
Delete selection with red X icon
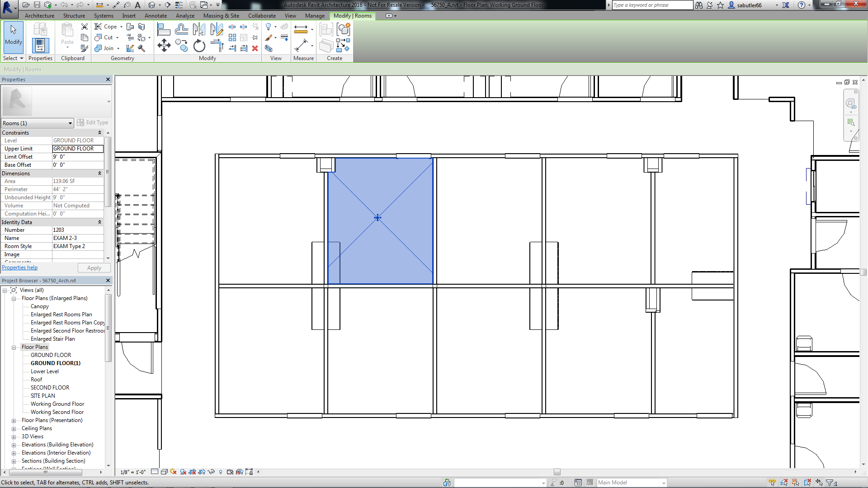coord(255,48)
